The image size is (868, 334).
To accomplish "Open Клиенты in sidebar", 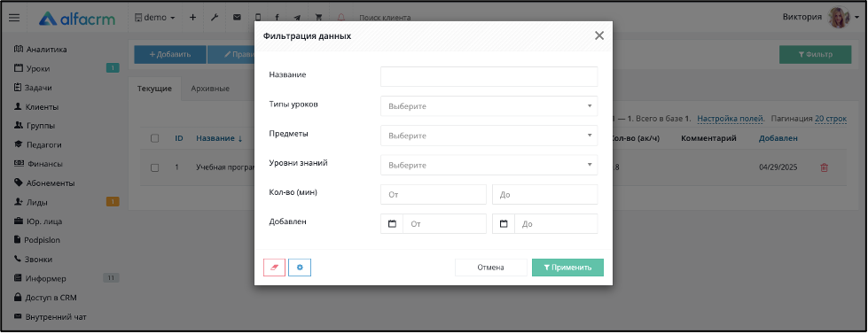I will click(36, 106).
